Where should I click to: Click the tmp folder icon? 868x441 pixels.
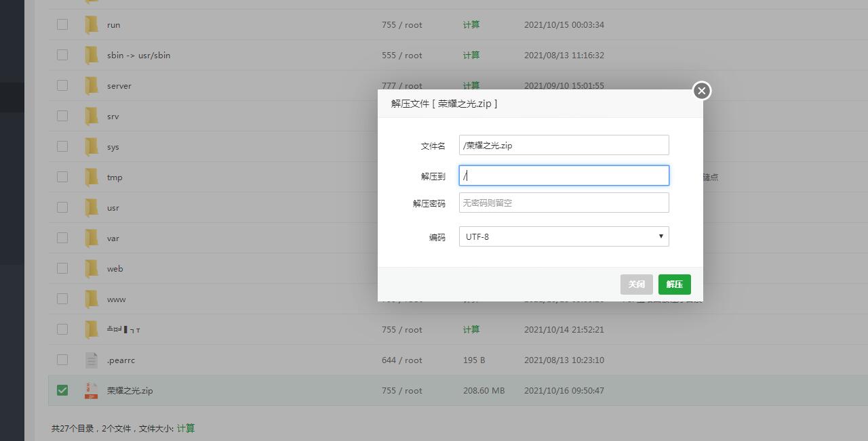click(x=92, y=177)
